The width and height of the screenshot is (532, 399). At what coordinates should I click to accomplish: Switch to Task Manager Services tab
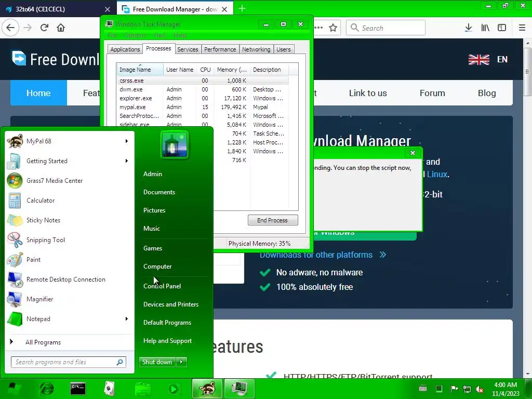click(x=188, y=49)
